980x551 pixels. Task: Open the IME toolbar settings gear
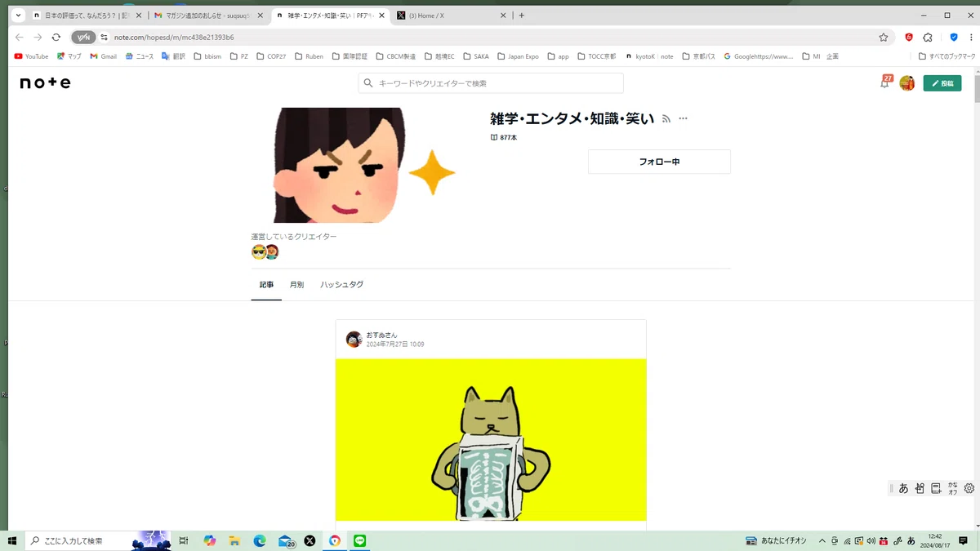tap(969, 488)
